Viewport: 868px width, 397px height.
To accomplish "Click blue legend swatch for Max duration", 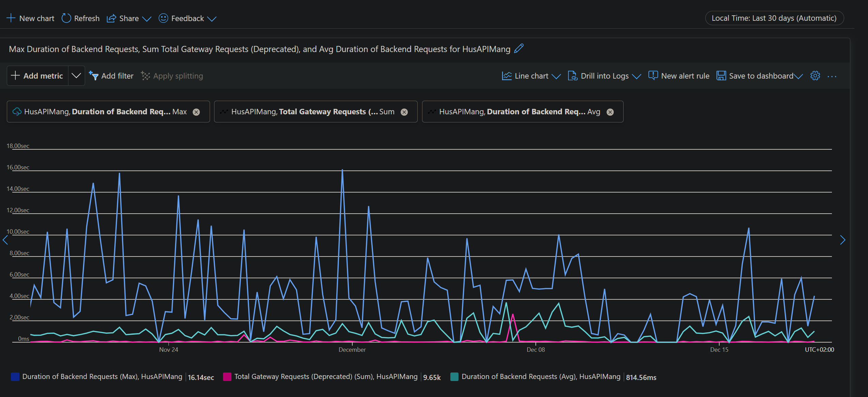I will 15,377.
